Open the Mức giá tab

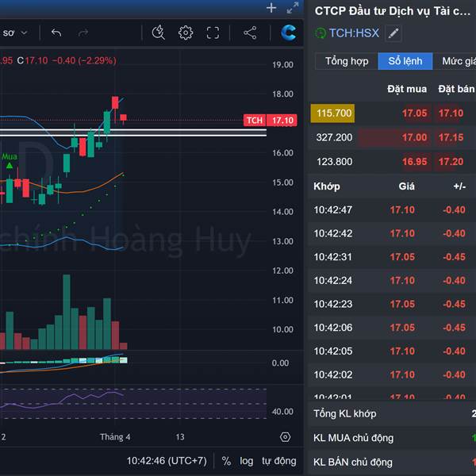[458, 61]
